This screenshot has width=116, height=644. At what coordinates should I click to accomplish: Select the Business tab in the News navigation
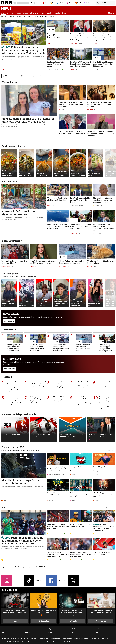tap(18, 13)
